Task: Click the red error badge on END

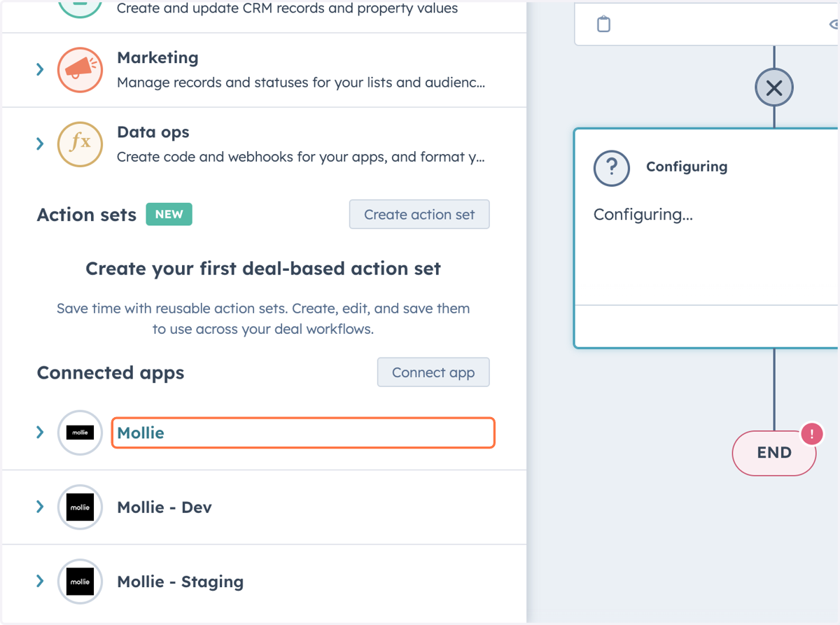Action: [811, 434]
